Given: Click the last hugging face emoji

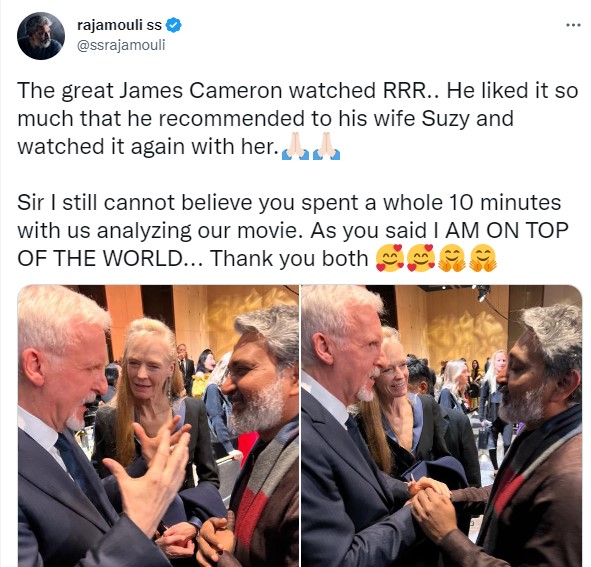Looking at the screenshot, I should (x=483, y=258).
